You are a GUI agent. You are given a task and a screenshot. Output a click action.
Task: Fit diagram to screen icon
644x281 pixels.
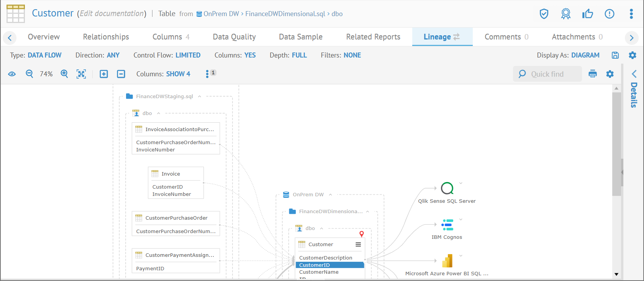tap(81, 74)
